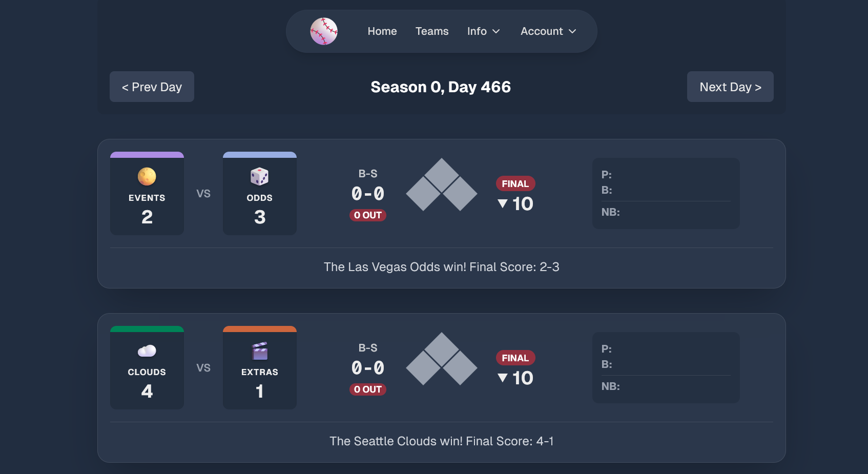Click the Extras team clapperboard icon
868x474 pixels.
click(260, 351)
